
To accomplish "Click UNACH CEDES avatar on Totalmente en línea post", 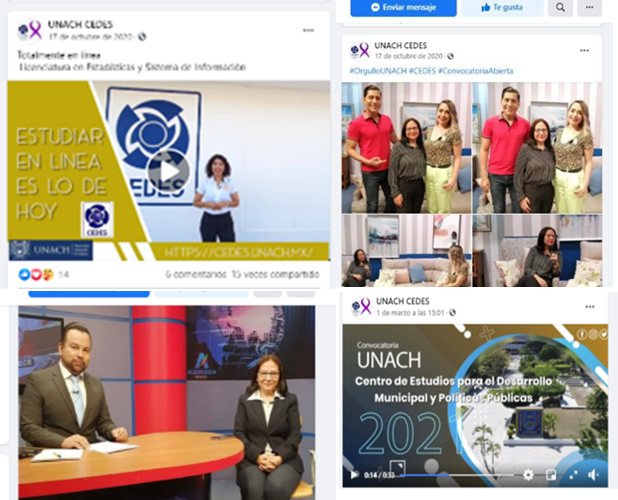I will pos(30,30).
